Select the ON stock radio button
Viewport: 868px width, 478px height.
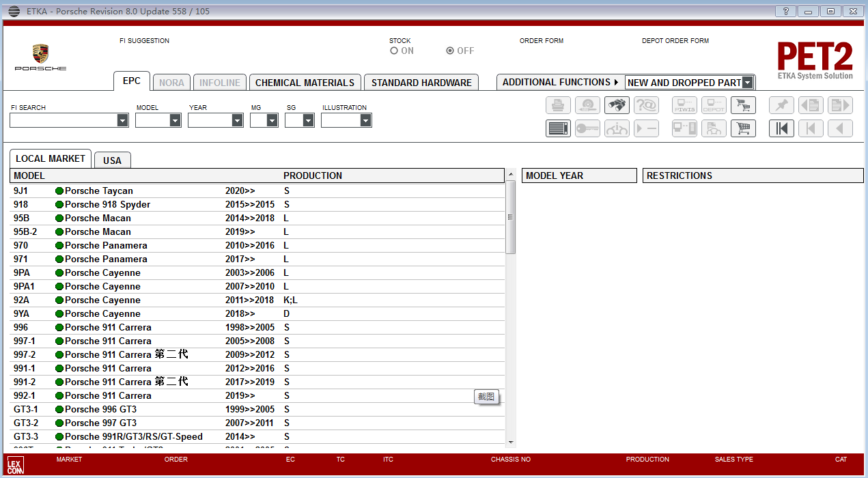pyautogui.click(x=394, y=51)
